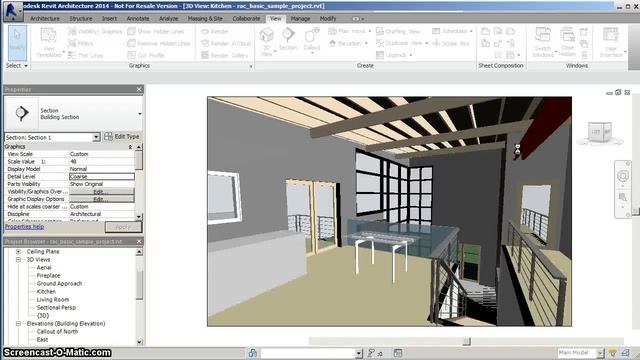Open the Main Model design options dropdown
640x360 pixels.
point(600,353)
